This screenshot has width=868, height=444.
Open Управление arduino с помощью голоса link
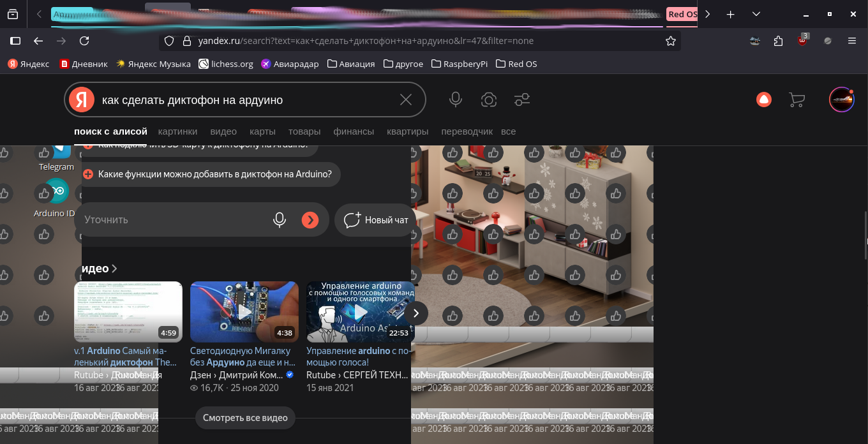[x=359, y=356]
